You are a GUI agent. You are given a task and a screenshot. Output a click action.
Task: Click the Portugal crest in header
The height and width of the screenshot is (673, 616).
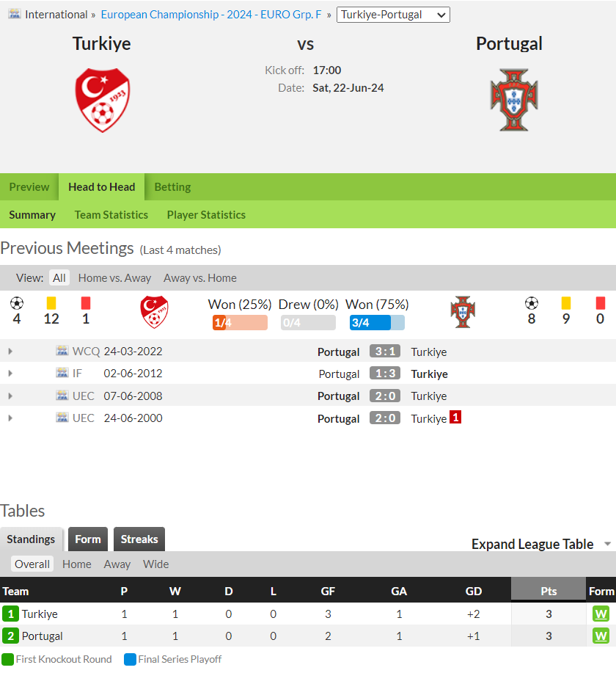tap(514, 100)
